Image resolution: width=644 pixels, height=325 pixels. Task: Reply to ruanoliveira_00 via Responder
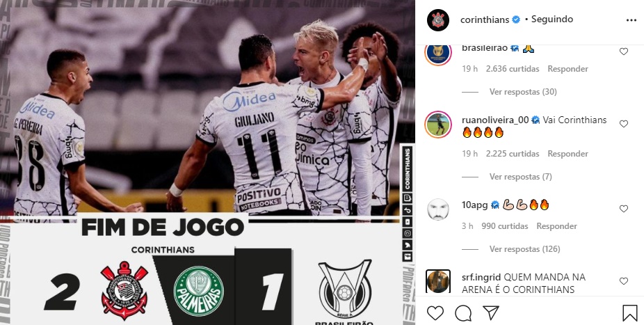tap(567, 154)
